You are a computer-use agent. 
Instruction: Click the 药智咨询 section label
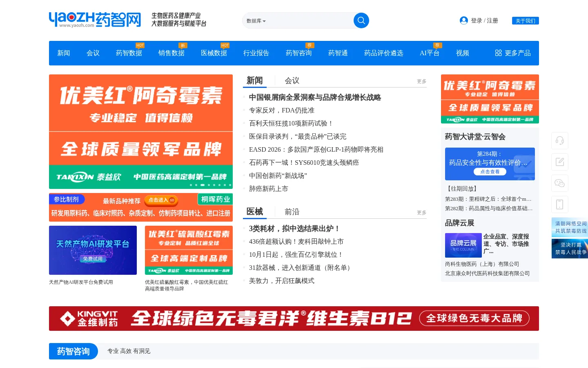pyautogui.click(x=73, y=351)
